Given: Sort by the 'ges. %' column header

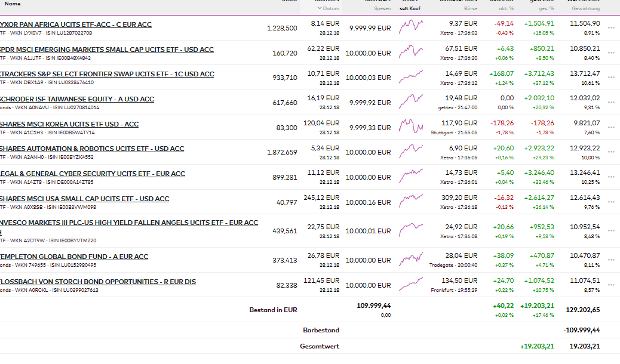Looking at the screenshot, I should click(x=546, y=8).
